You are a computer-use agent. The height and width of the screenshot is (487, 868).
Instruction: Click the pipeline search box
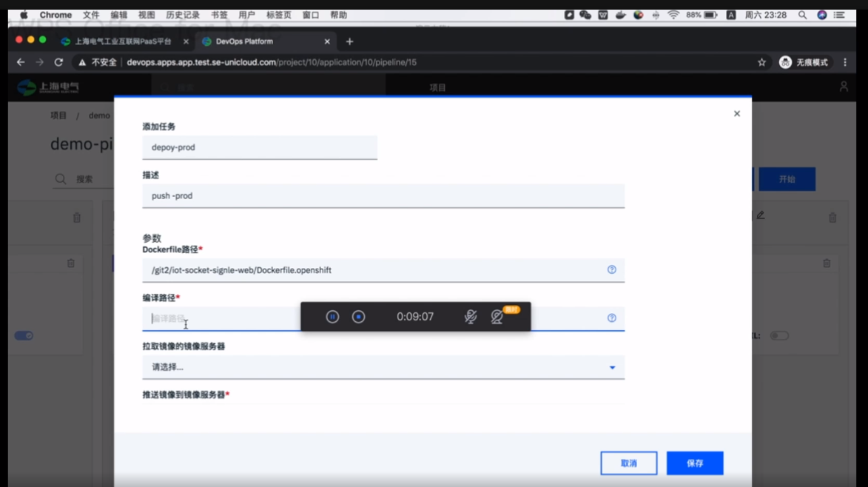(83, 179)
